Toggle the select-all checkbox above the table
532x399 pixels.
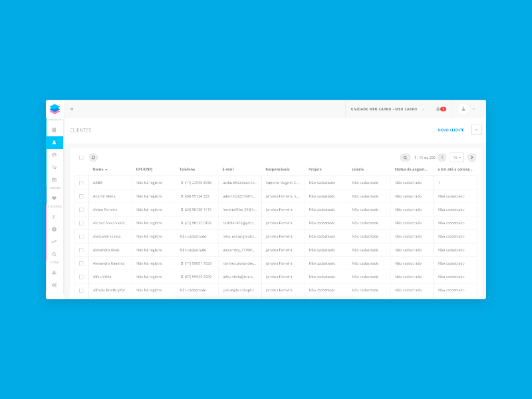tap(81, 158)
